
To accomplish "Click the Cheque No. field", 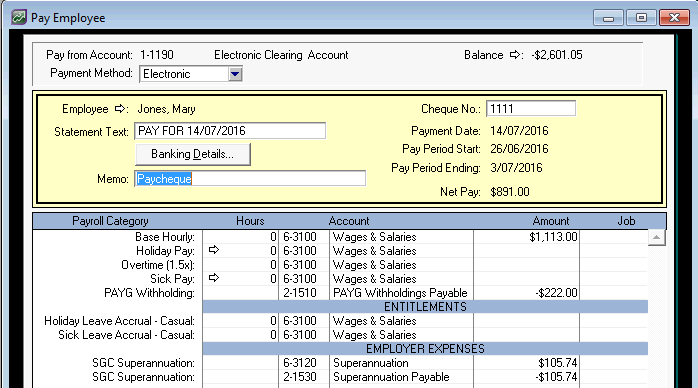I will (x=531, y=109).
